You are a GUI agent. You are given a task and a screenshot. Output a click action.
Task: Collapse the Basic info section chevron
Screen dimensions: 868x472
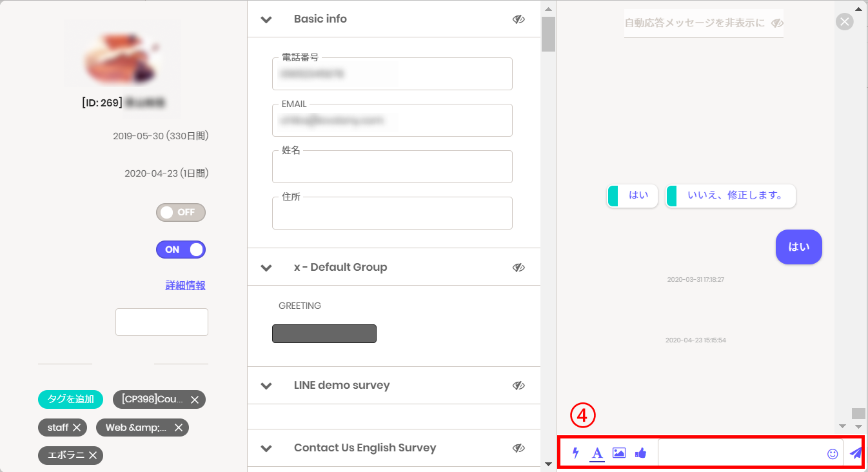click(x=266, y=19)
